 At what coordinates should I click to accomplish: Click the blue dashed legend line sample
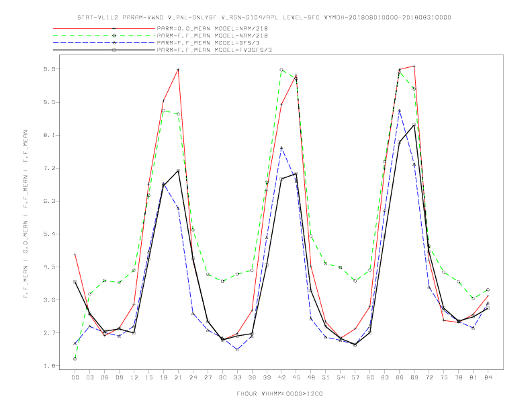click(104, 43)
